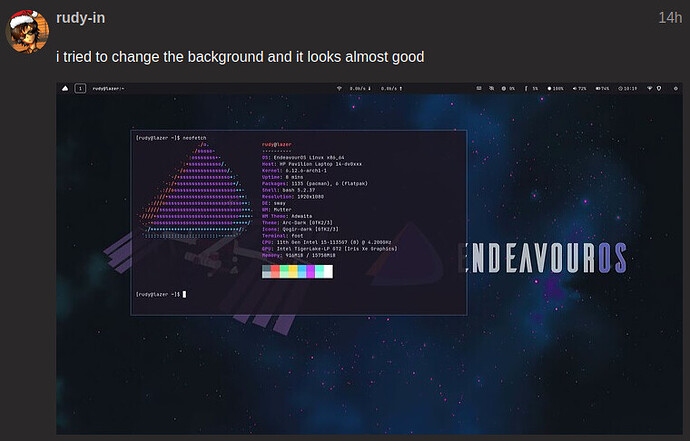Click the keyboard icon in the status bar
This screenshot has width=690, height=441.
[479, 88]
